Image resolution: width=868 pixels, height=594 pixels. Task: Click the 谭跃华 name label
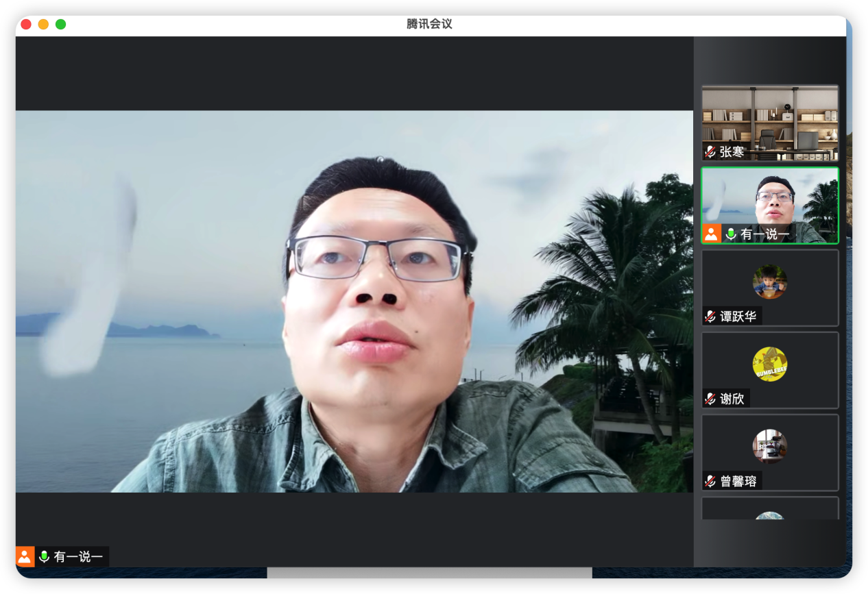pyautogui.click(x=738, y=317)
